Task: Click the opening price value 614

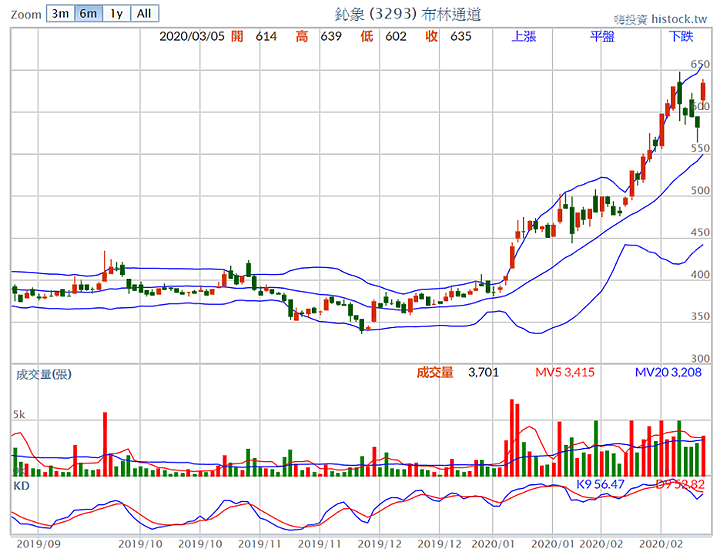Action: 266,36
